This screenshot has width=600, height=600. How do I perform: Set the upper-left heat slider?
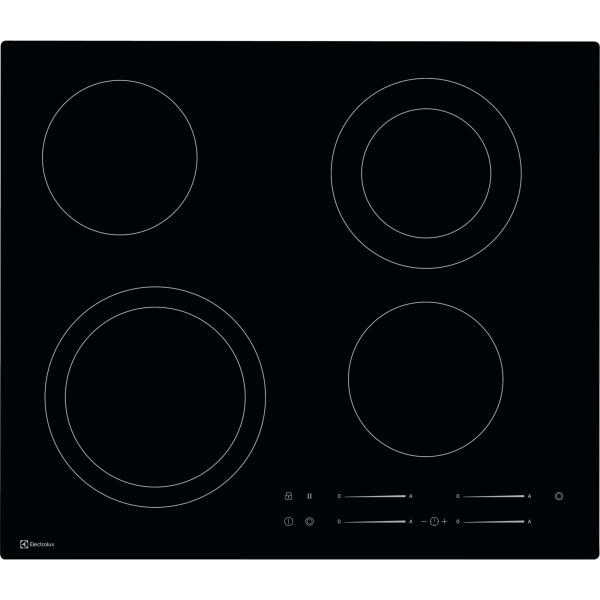[x=375, y=495]
